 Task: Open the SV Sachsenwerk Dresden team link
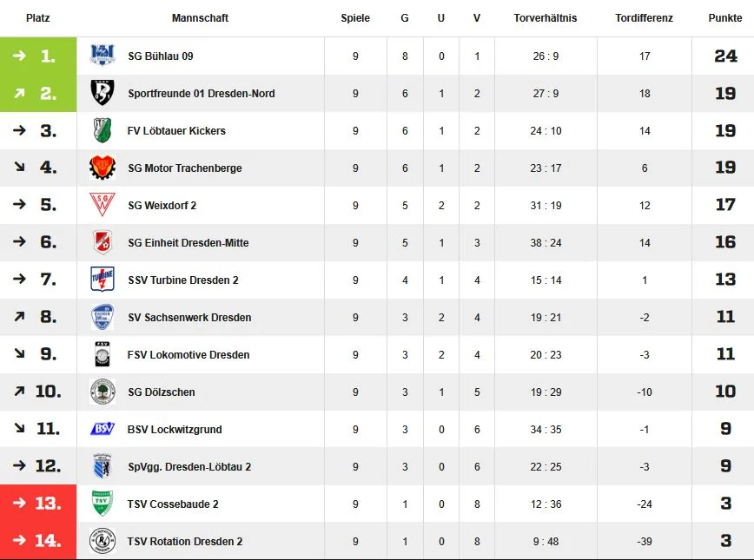pos(189,317)
